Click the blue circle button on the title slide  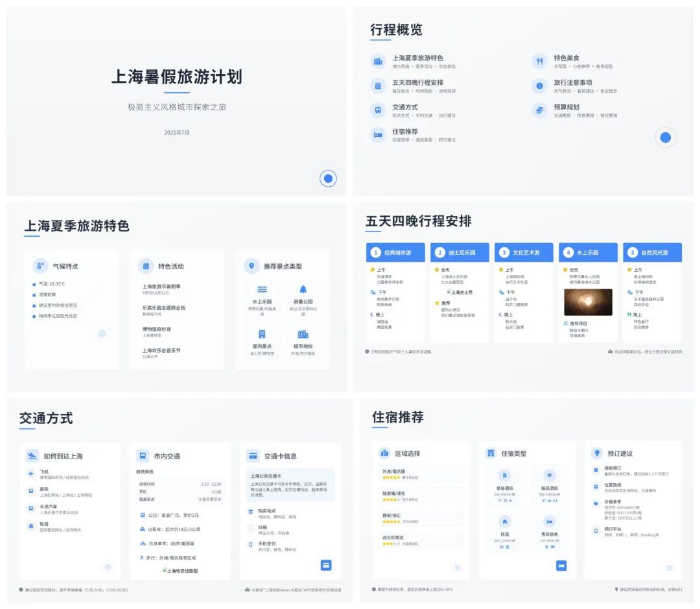click(327, 178)
